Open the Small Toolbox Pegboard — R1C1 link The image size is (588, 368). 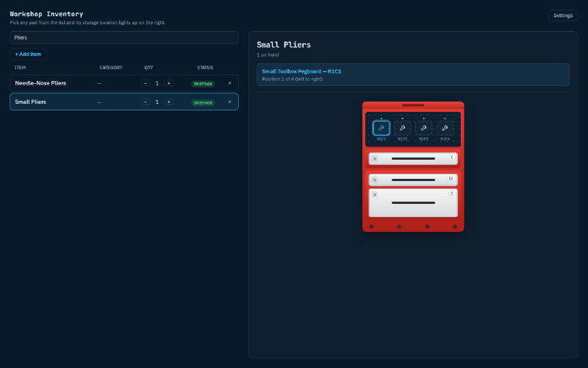click(x=301, y=71)
